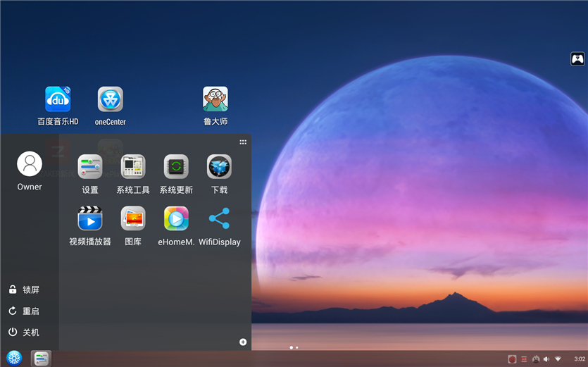588x367 pixels.
Task: Launch oneCenter from the desktop
Action: click(x=111, y=99)
